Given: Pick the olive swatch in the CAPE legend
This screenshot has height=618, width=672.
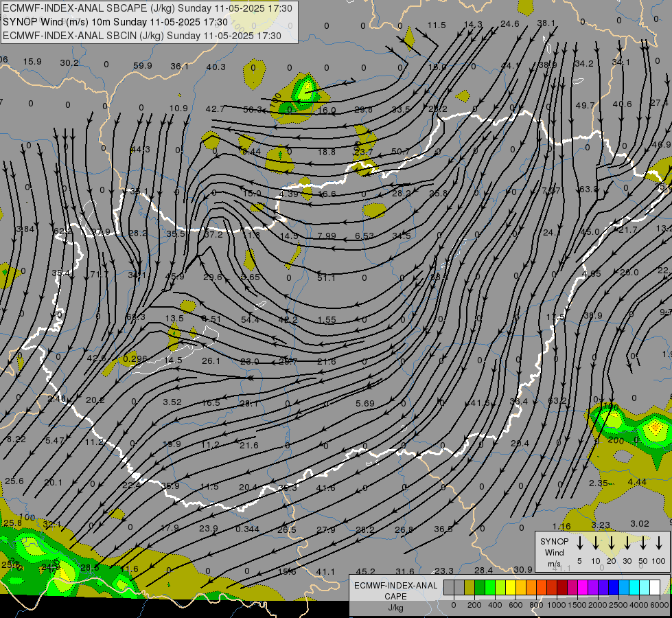Looking at the screenshot, I should [x=470, y=587].
